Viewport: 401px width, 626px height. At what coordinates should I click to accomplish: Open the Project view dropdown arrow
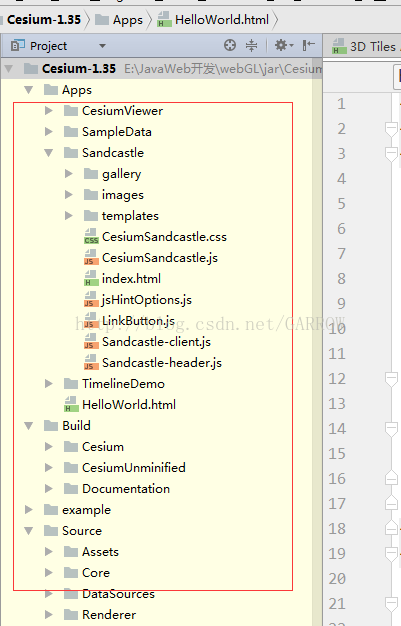tap(103, 46)
